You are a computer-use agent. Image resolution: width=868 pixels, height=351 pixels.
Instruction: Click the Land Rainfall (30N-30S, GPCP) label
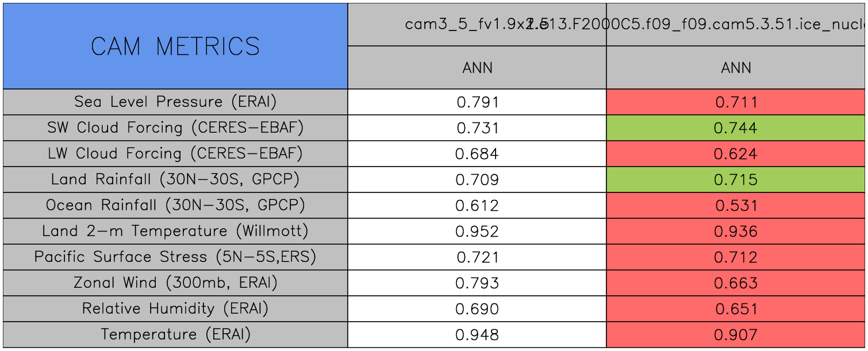175,180
